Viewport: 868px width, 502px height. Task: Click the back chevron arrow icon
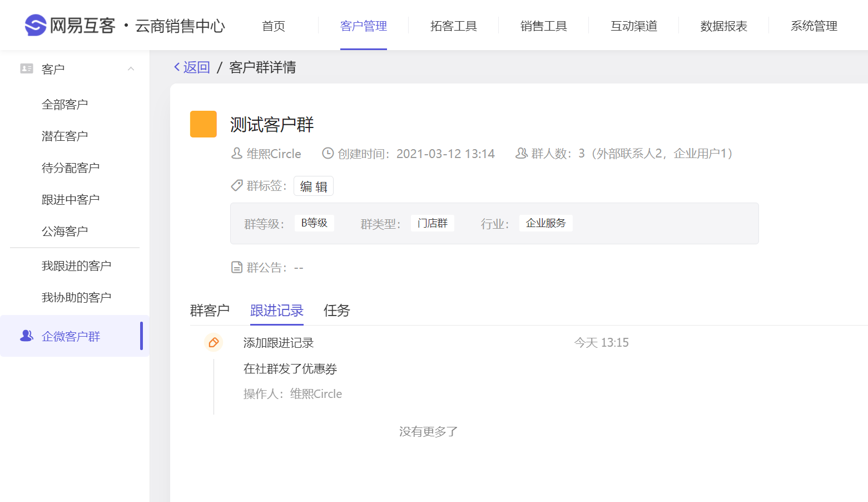click(177, 67)
